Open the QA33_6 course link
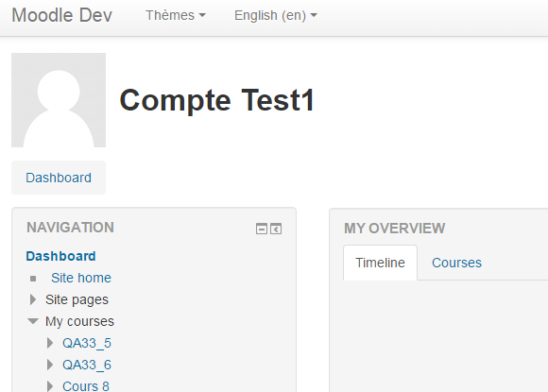Viewport: 548px width, 392px height. point(87,365)
